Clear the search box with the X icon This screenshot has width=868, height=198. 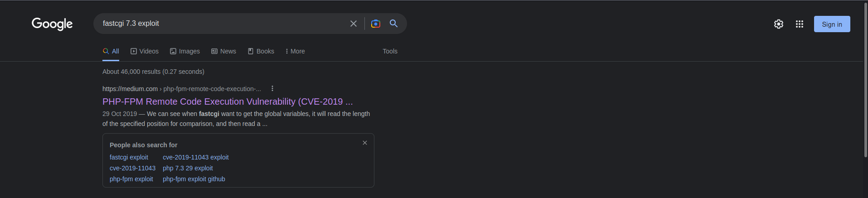pos(354,24)
